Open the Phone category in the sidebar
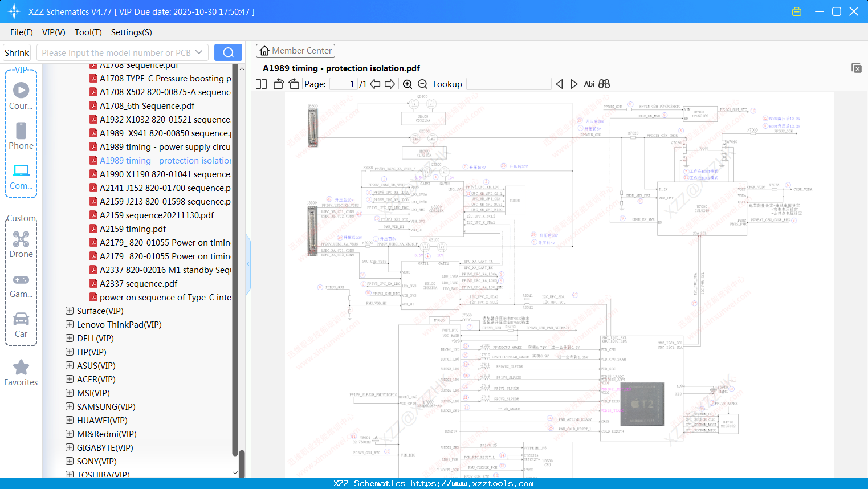 point(21,136)
